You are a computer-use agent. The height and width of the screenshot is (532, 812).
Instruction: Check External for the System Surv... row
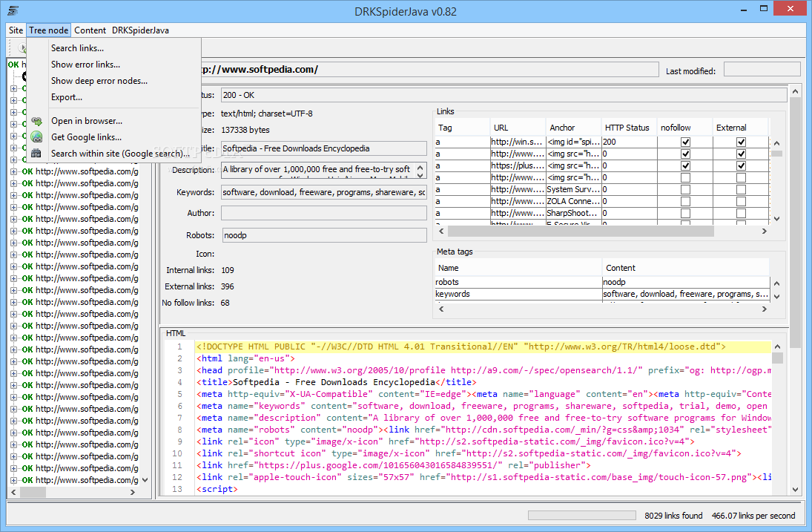(x=741, y=190)
